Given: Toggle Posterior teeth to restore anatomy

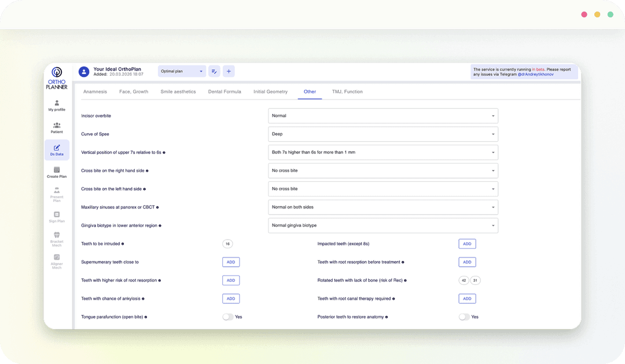Looking at the screenshot, I should click(x=464, y=317).
